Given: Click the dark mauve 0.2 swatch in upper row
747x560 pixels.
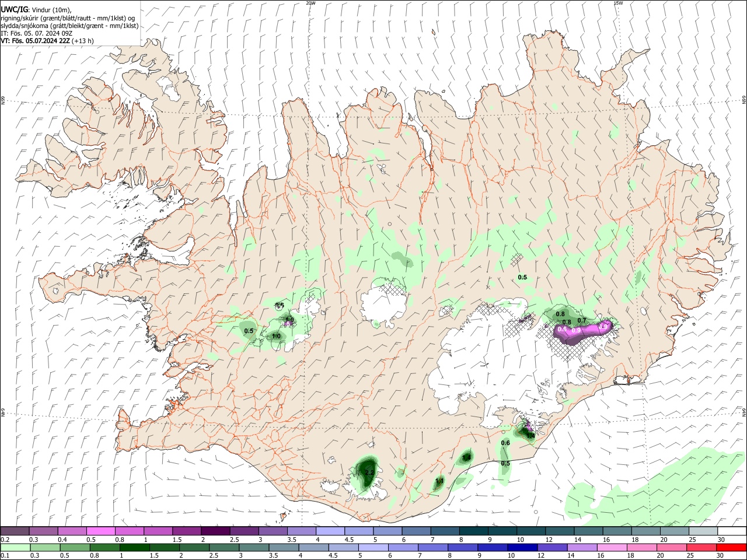Looking at the screenshot, I should [x=15, y=531].
